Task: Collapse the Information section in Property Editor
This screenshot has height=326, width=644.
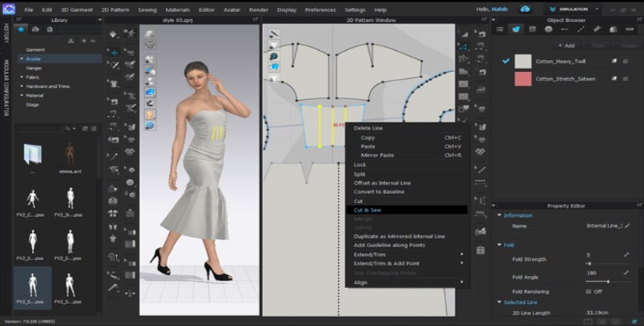Action: (x=499, y=215)
